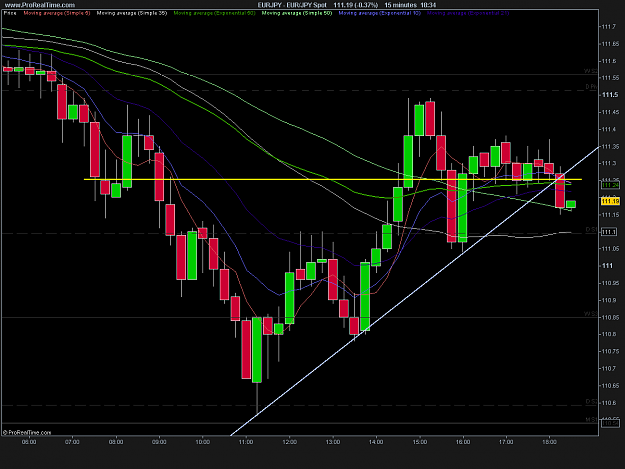Screen dimensions: 625x469
Task: Click the 110.65 price axis label
Action: click(x=610, y=386)
